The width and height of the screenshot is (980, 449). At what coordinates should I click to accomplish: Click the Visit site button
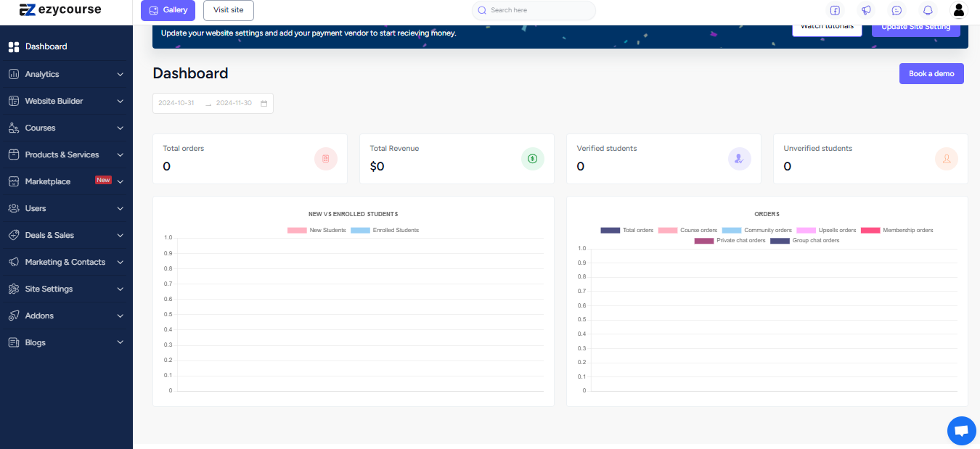229,10
